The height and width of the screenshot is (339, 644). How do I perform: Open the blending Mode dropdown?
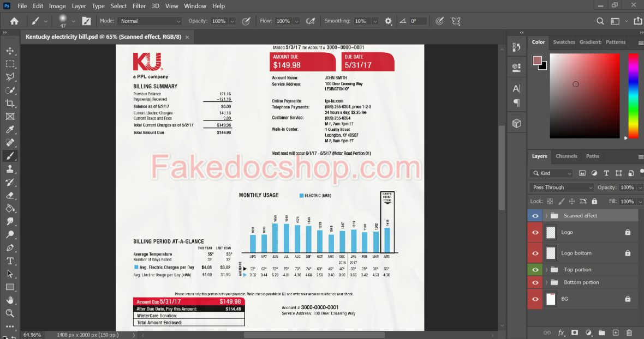tap(150, 21)
